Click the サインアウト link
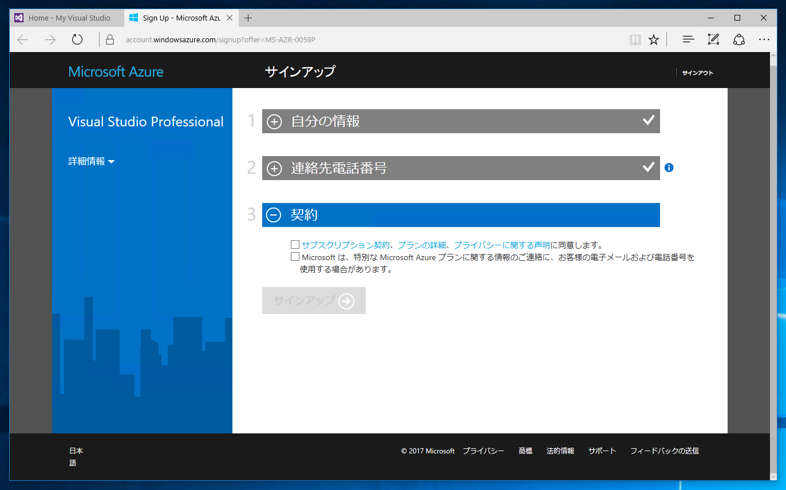786x490 pixels. pyautogui.click(x=697, y=73)
